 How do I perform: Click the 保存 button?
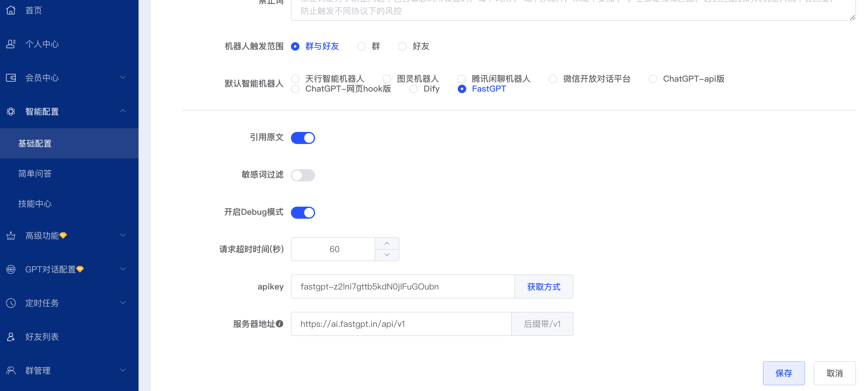pos(784,373)
